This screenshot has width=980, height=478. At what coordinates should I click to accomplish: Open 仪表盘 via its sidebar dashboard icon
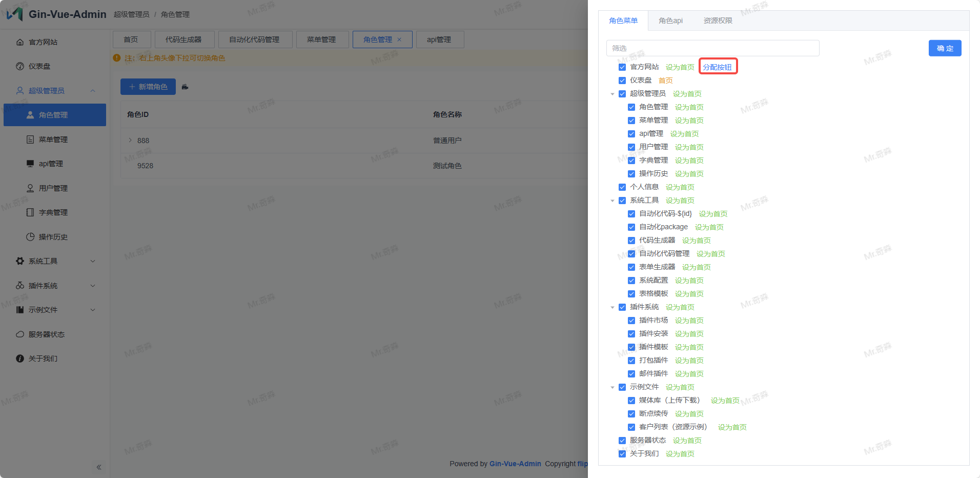click(x=20, y=66)
